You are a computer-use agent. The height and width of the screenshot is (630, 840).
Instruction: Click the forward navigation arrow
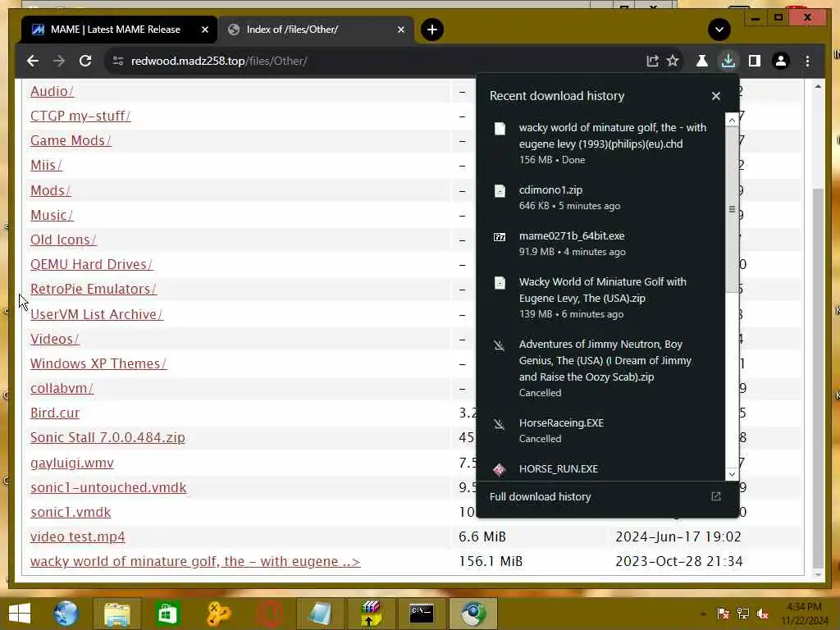pyautogui.click(x=59, y=61)
